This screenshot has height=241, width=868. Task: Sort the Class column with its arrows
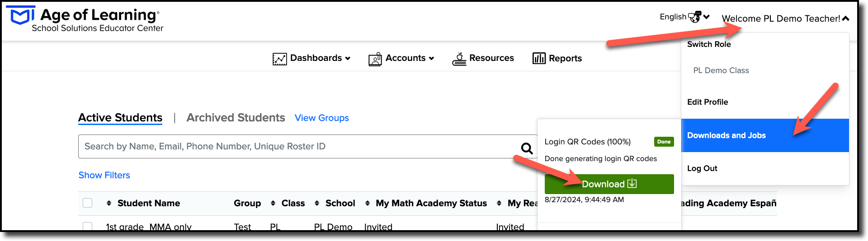pyautogui.click(x=273, y=203)
